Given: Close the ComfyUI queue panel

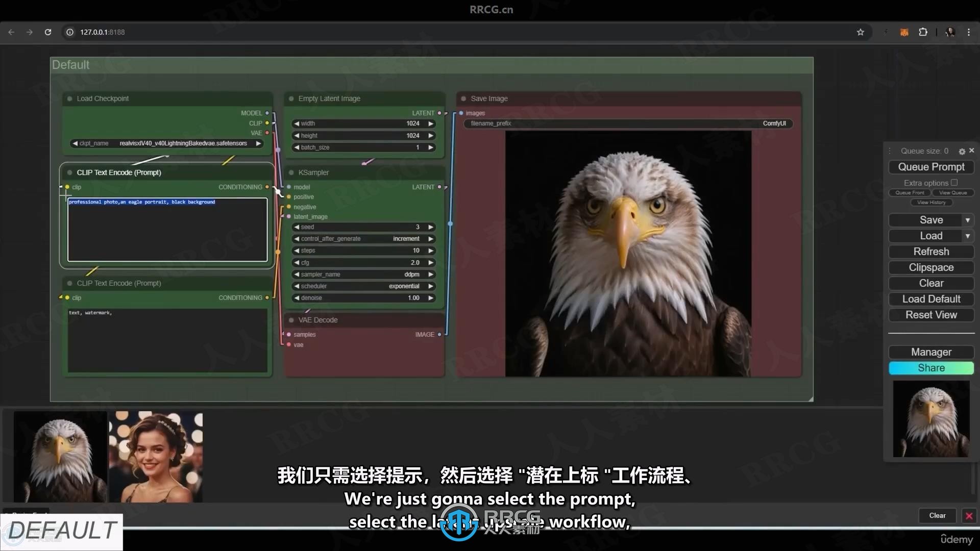Looking at the screenshot, I should [971, 151].
